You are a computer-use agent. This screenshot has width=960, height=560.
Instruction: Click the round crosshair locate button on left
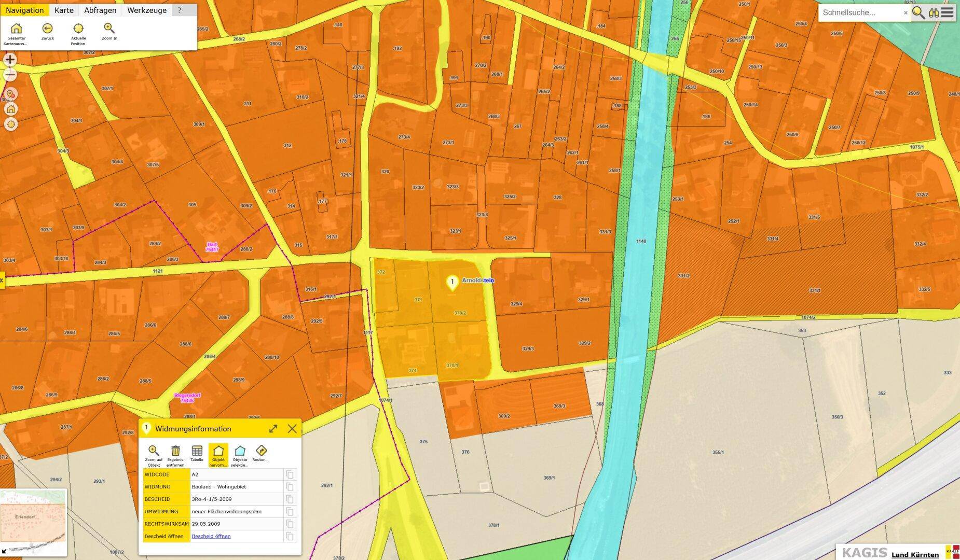(10, 124)
